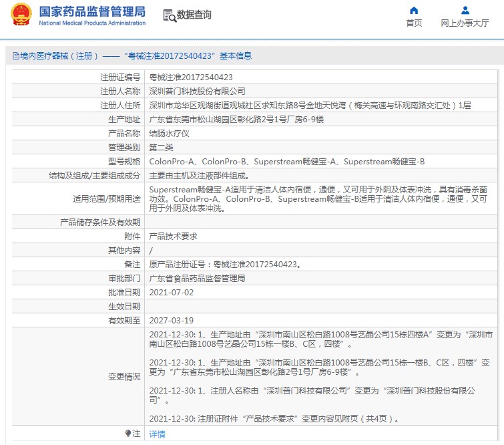Click approval department 广东省食品药品监督管理局
The width and height of the screenshot is (504, 445).
click(197, 278)
